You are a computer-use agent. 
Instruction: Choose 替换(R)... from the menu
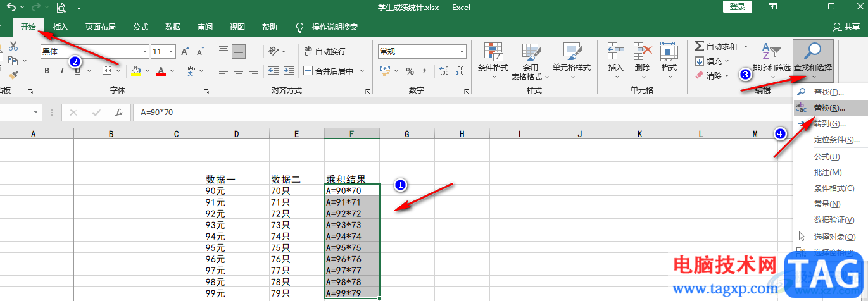tap(829, 108)
